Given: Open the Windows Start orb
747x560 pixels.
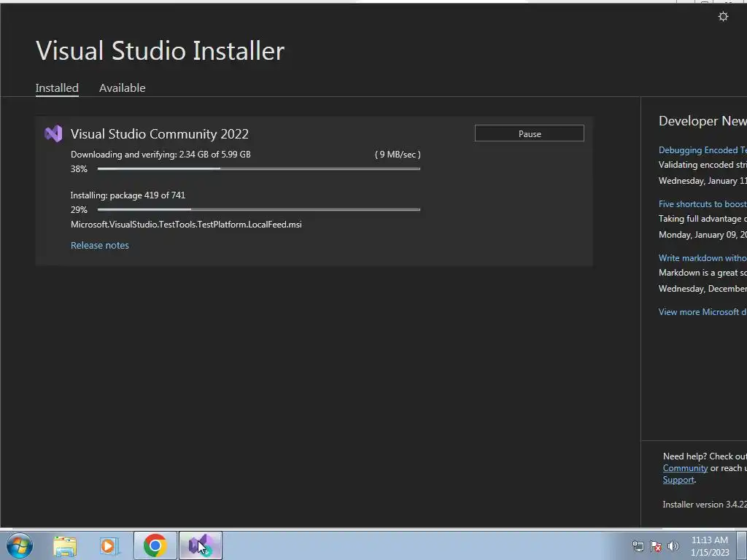Looking at the screenshot, I should 20,545.
